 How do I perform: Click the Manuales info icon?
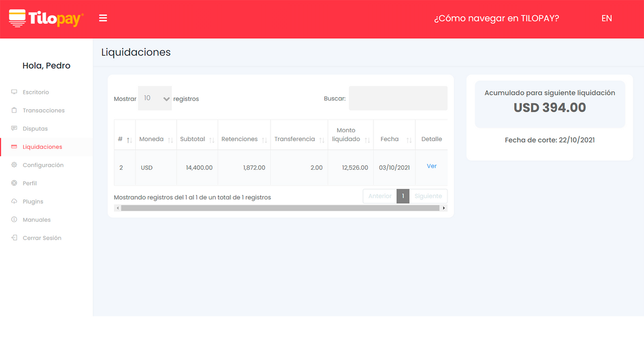point(14,220)
